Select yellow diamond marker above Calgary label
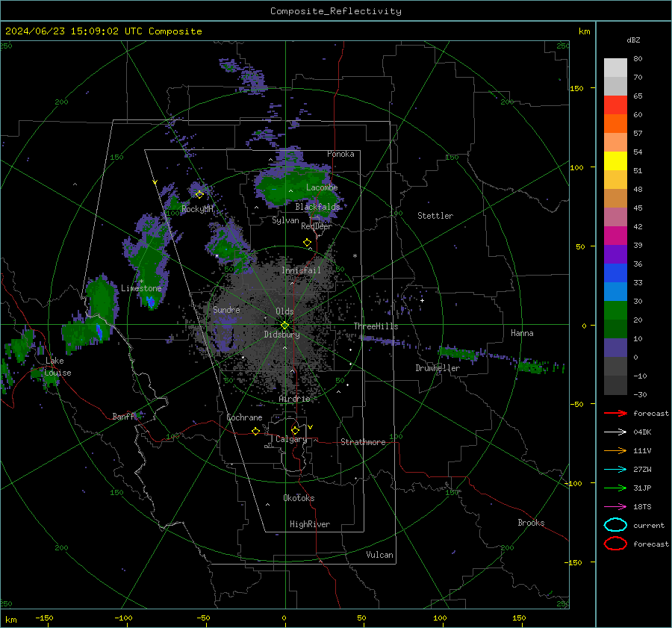This screenshot has width=672, height=628. coord(295,430)
